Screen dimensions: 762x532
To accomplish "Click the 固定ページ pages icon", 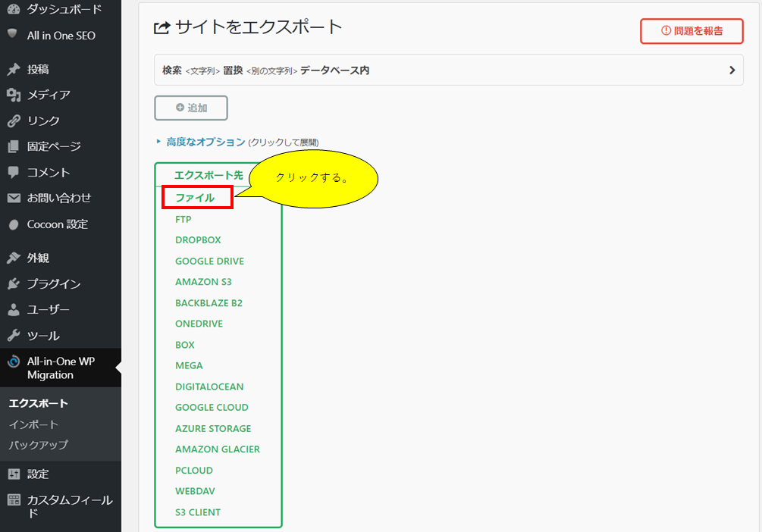I will 14,147.
